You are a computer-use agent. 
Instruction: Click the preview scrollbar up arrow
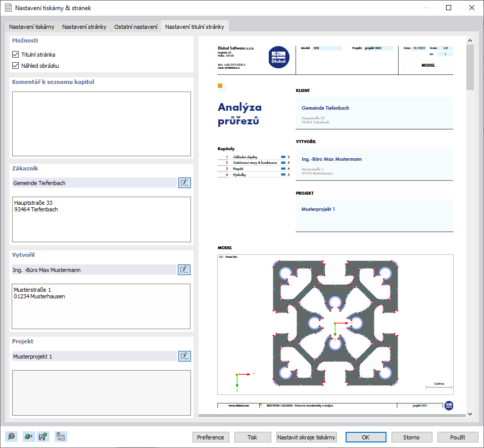pyautogui.click(x=470, y=40)
